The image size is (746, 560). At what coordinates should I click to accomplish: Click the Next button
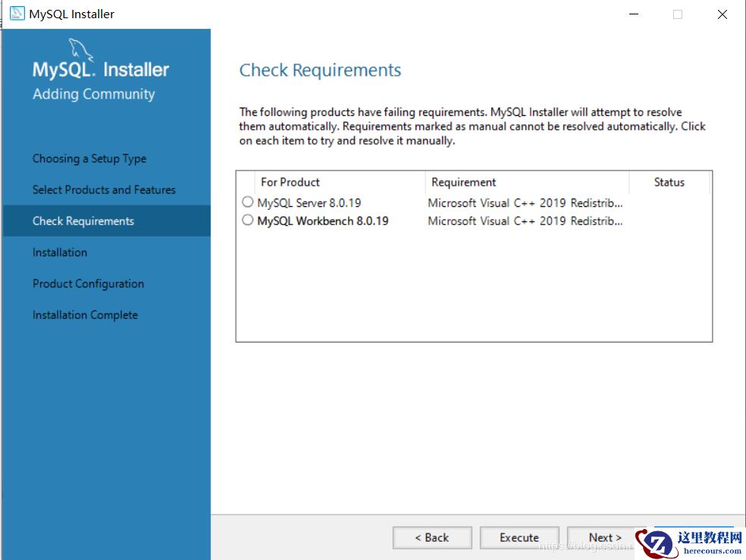pyautogui.click(x=604, y=538)
